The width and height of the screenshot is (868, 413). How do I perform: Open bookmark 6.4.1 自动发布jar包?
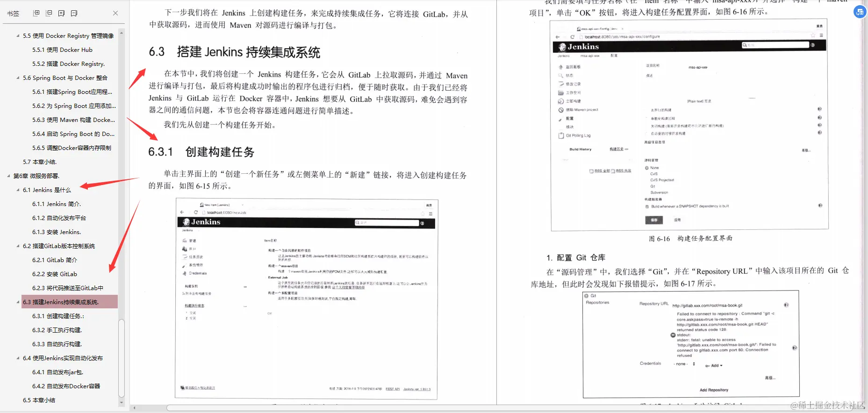58,372
